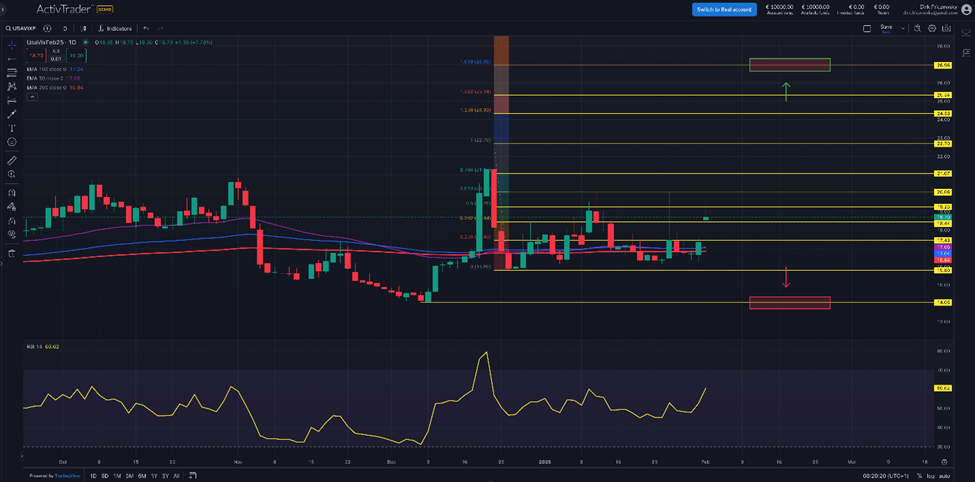Viewport: 975px width, 482px height.
Task: Open the candle chart style menu
Action: pos(83,29)
